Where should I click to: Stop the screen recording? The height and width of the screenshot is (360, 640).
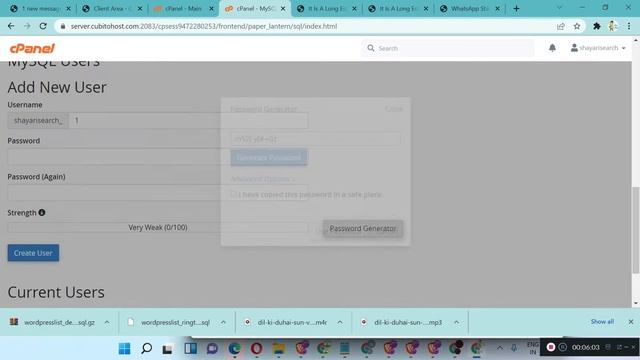(x=551, y=347)
